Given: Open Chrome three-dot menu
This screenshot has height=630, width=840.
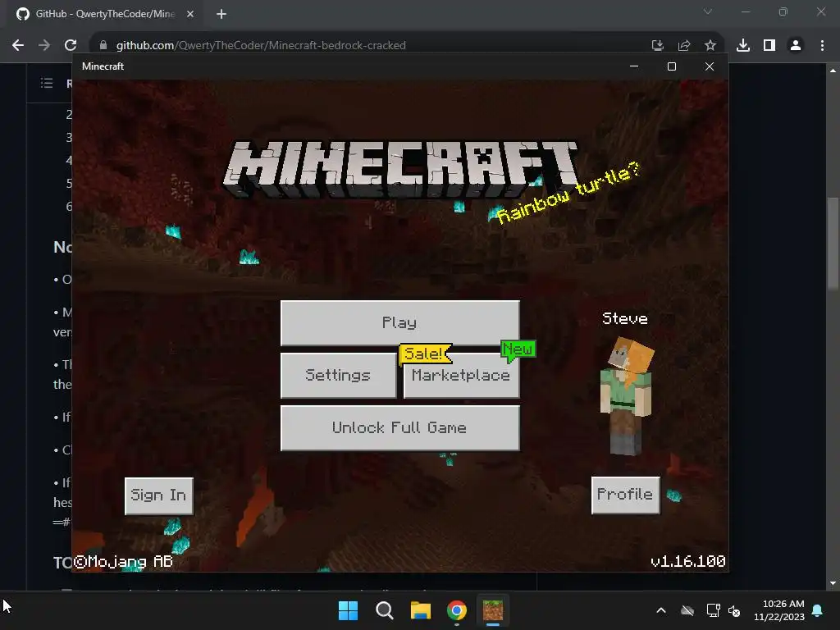Looking at the screenshot, I should 822,45.
